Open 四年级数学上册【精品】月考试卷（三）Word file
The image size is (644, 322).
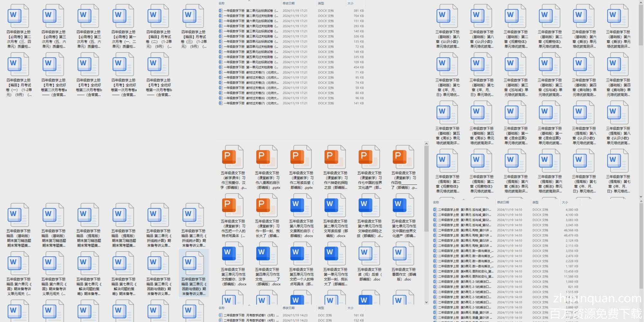tap(194, 16)
